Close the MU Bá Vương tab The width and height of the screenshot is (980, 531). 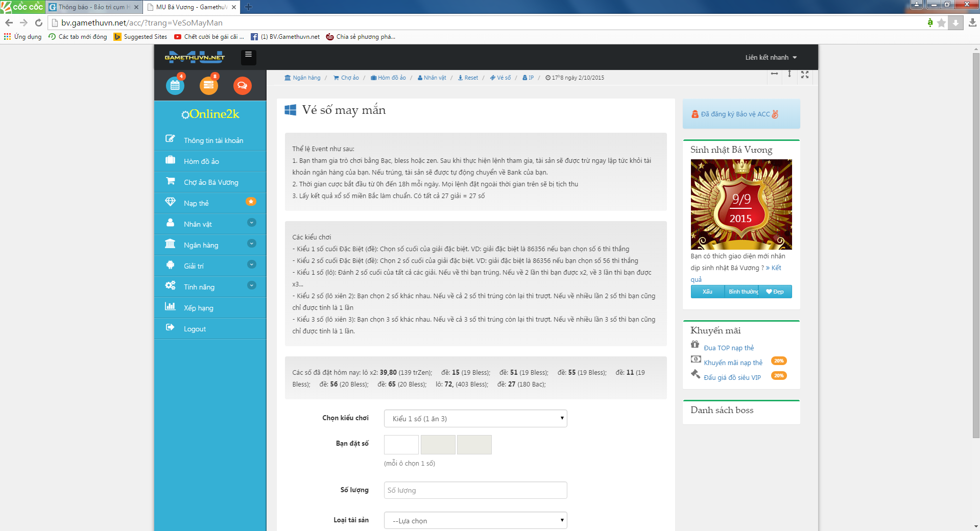point(234,7)
